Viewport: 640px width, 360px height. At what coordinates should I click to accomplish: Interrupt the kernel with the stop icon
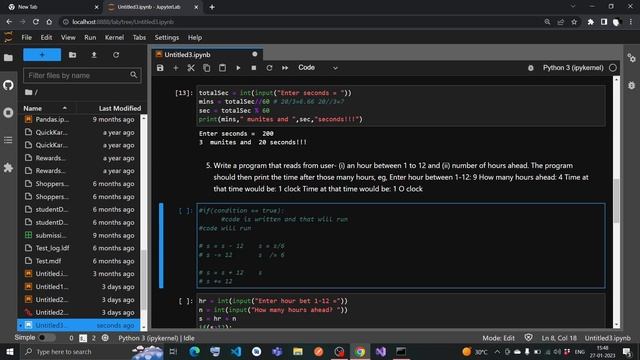pos(253,68)
